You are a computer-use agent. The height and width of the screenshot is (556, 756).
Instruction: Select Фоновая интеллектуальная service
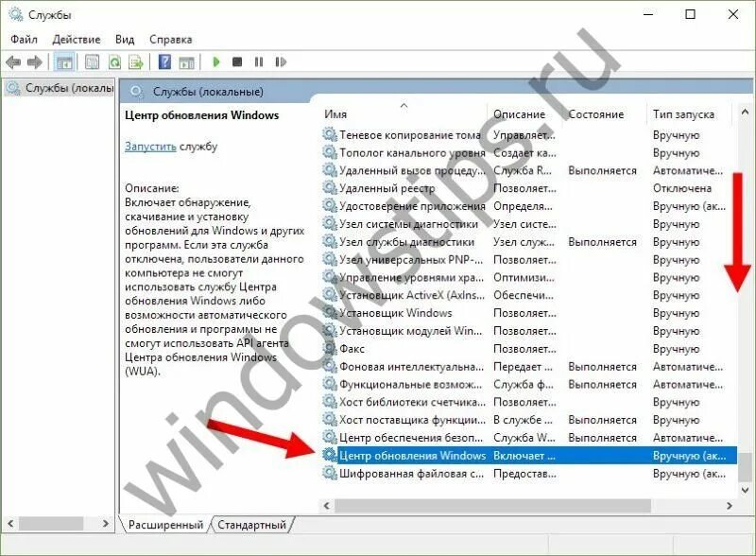[529, 367]
